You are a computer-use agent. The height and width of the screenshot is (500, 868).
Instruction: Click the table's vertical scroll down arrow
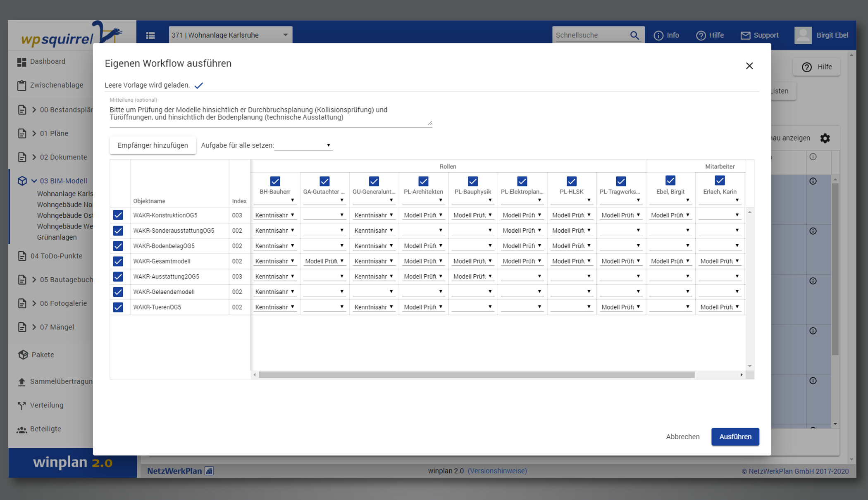click(750, 366)
